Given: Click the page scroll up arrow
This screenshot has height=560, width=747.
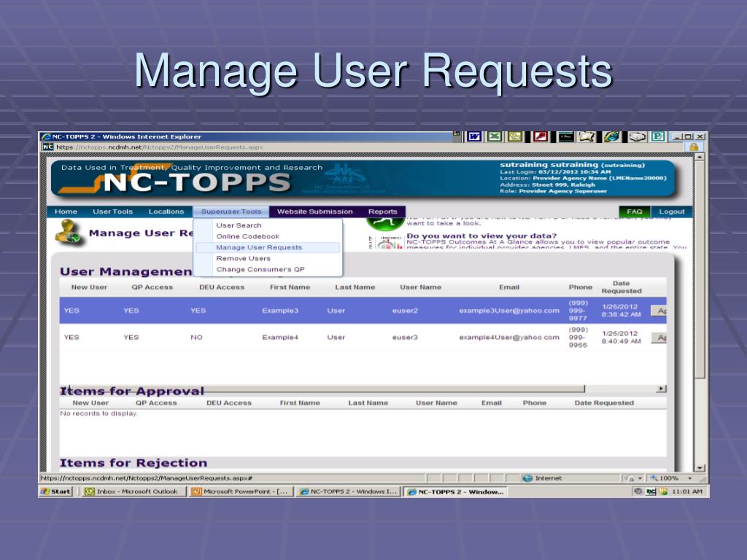Looking at the screenshot, I should point(699,157).
